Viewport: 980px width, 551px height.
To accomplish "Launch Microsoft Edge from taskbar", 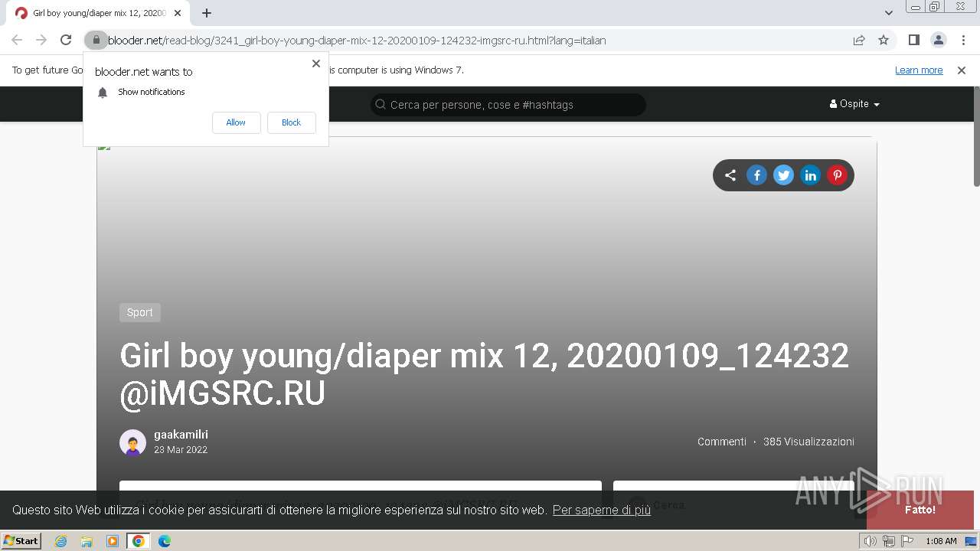I will click(165, 541).
